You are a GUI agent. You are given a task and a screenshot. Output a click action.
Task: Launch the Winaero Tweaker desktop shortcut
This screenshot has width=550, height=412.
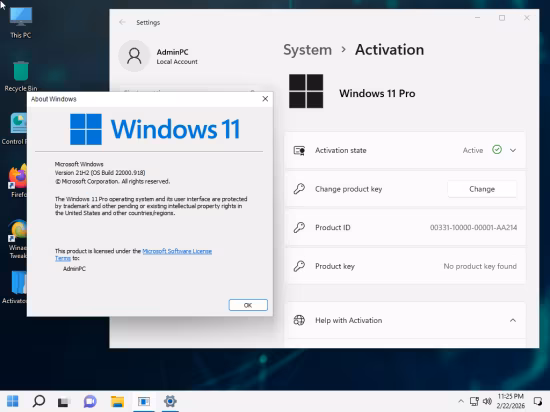tap(18, 238)
